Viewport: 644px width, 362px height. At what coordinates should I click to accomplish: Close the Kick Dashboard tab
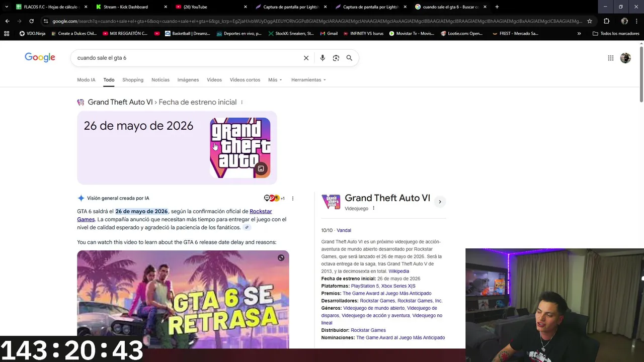[x=166, y=7]
